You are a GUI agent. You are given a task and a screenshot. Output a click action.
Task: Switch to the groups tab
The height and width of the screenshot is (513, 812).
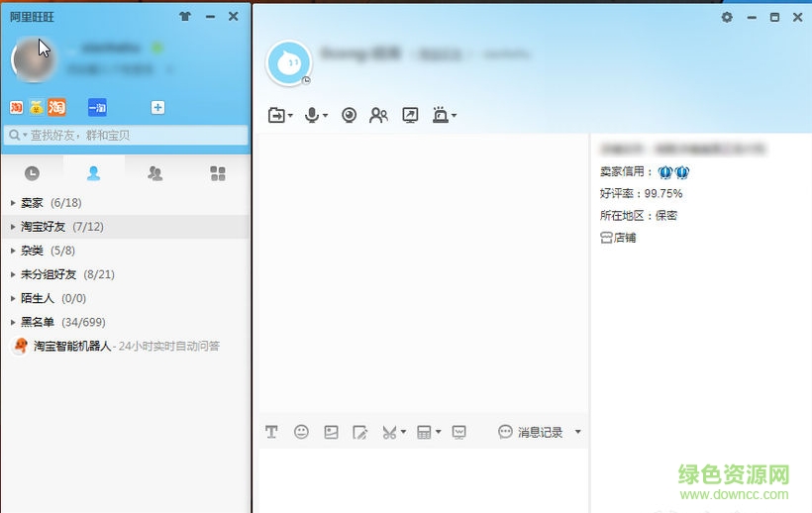tap(154, 173)
